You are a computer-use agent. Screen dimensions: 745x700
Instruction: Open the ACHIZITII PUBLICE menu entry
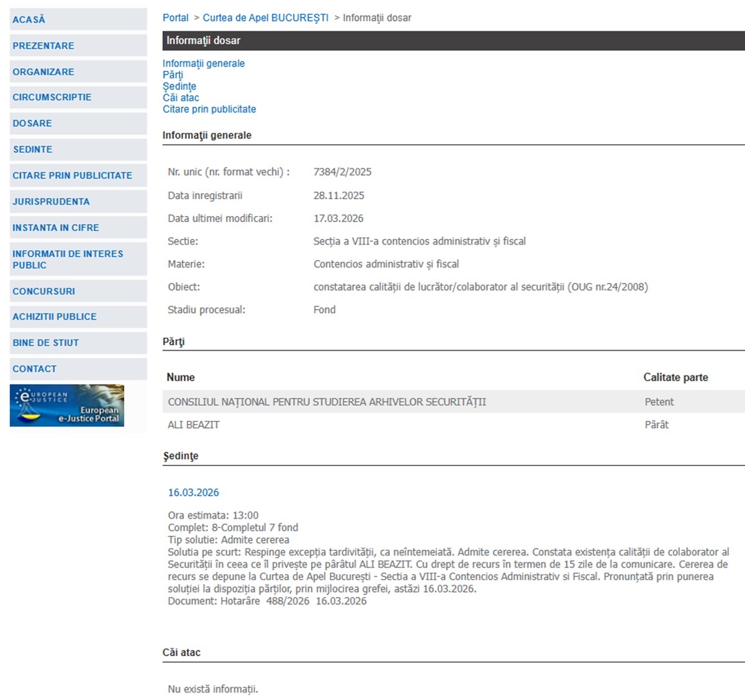coord(78,316)
